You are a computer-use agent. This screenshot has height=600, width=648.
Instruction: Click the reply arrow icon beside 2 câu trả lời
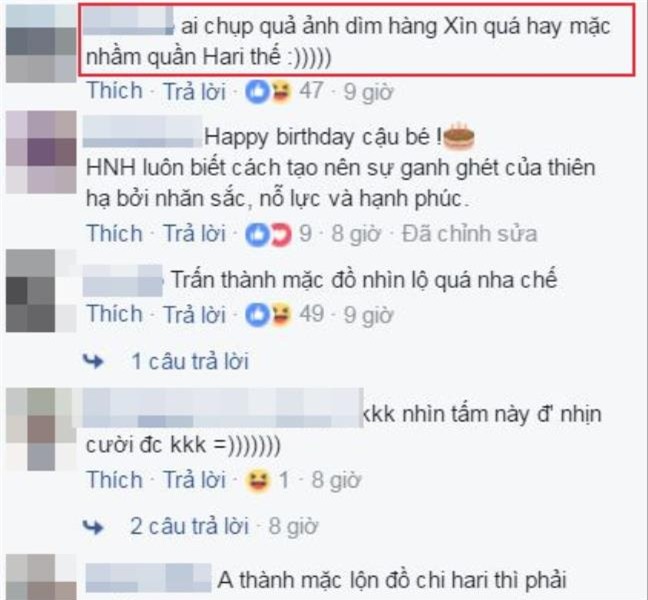coord(93,527)
